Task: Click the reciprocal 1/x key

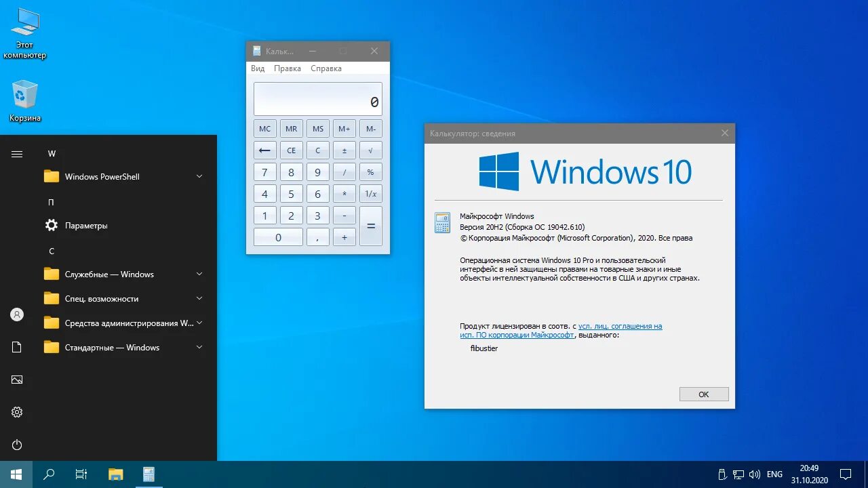Action: click(x=370, y=194)
